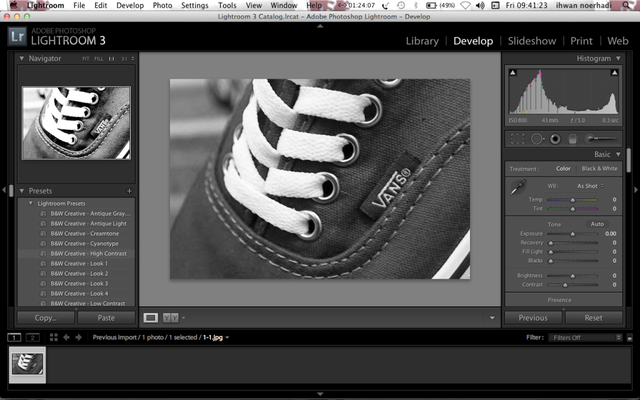Viewport: 640px width, 400px height.
Task: Go forward using the filmstrip right arrow
Action: [79, 337]
